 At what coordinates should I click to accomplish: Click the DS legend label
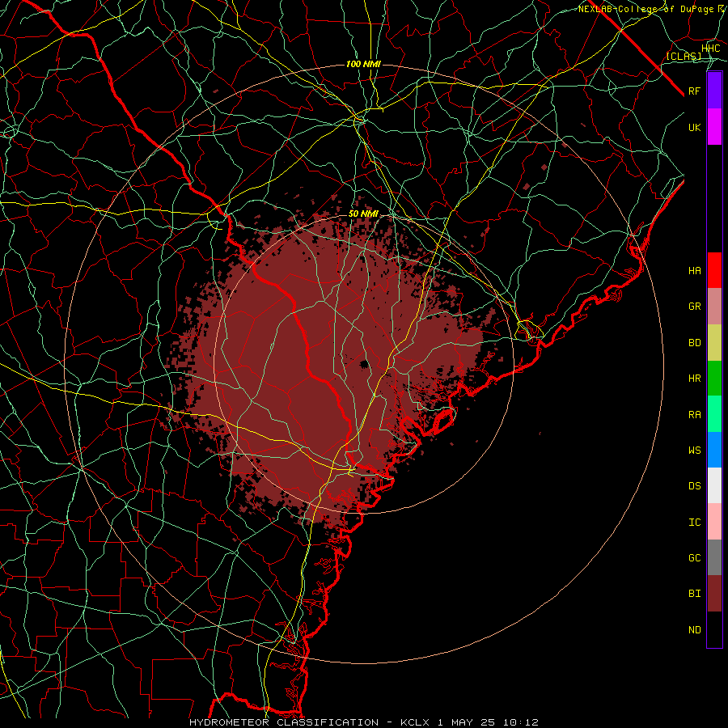coord(695,486)
